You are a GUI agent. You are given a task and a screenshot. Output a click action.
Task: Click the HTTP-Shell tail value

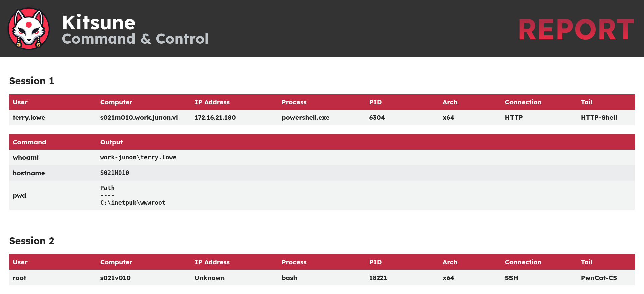tap(599, 118)
